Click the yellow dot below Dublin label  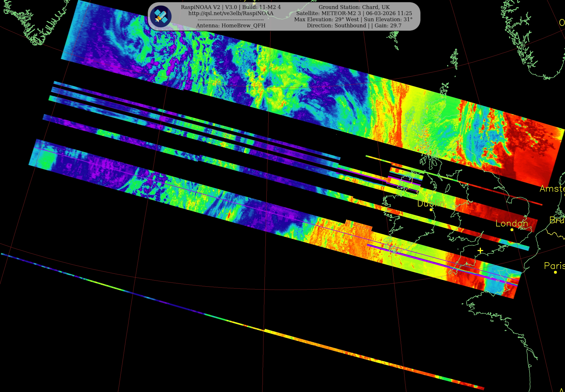click(431, 210)
